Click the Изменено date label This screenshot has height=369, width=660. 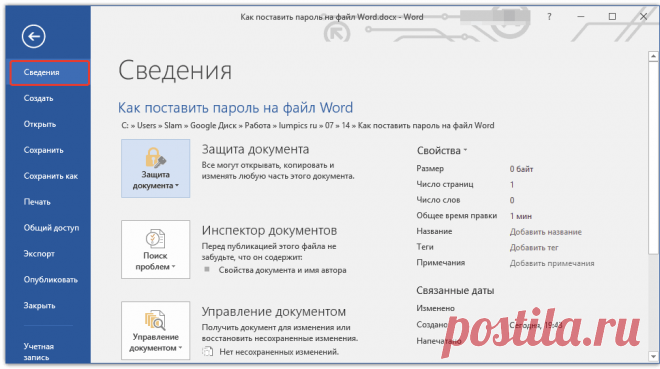[x=436, y=308]
